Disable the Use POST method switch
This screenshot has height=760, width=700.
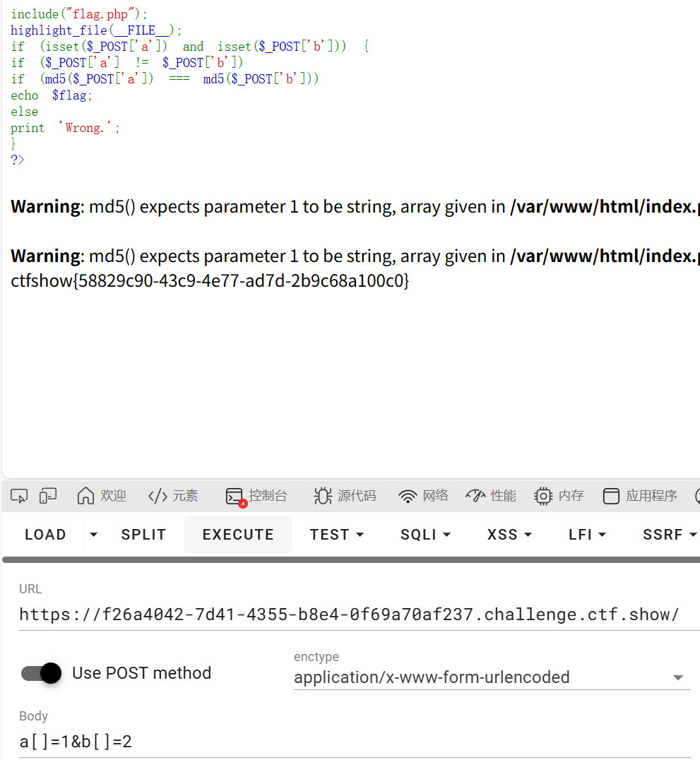click(40, 673)
